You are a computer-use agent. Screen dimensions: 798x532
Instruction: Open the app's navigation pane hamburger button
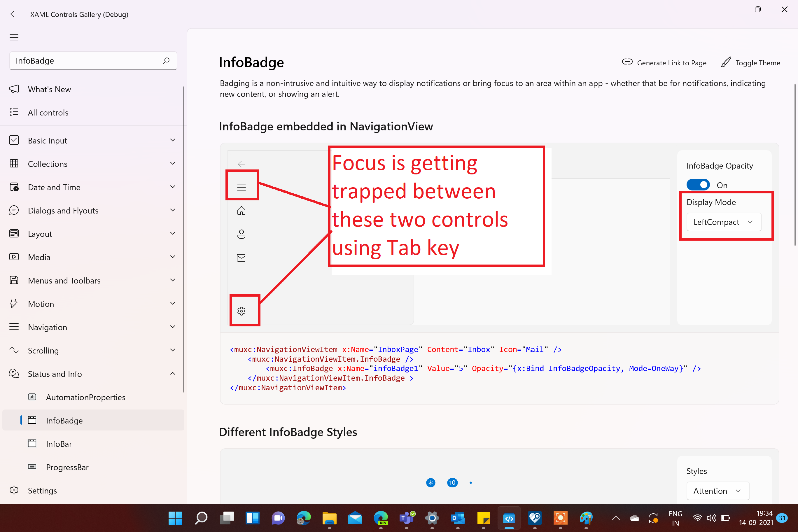coord(14,37)
